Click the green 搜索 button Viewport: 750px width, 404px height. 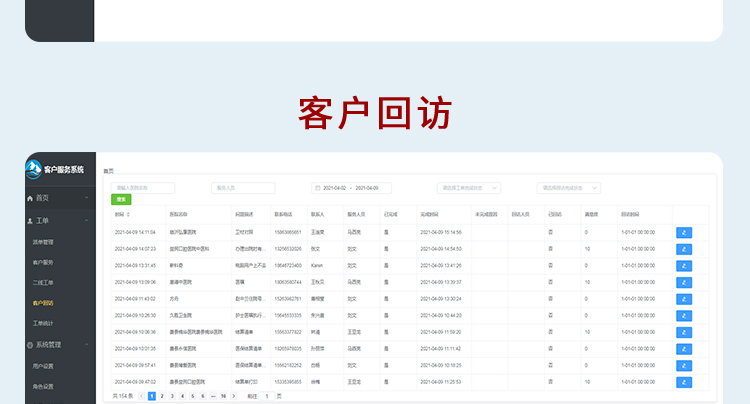tap(120, 200)
